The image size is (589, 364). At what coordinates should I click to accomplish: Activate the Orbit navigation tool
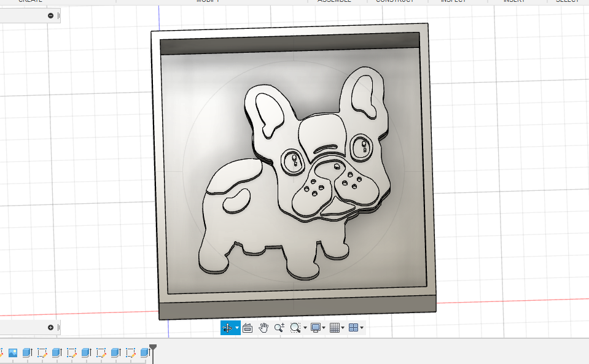(x=227, y=328)
